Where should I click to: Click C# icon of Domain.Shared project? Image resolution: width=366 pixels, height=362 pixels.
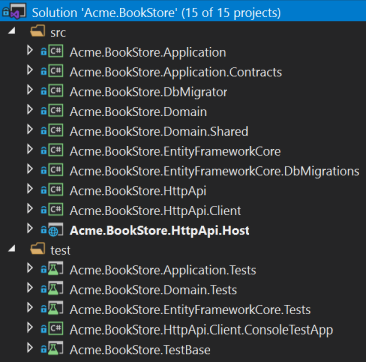coord(55,130)
